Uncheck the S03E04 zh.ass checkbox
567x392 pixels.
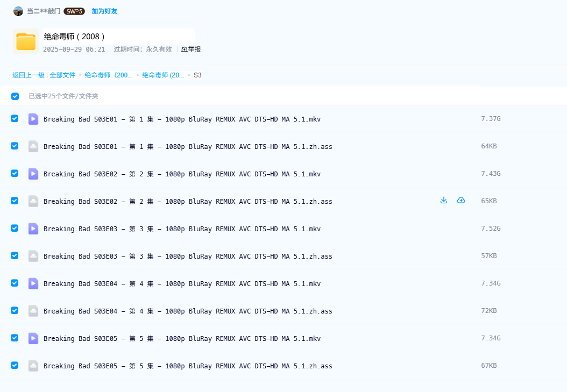pos(15,311)
